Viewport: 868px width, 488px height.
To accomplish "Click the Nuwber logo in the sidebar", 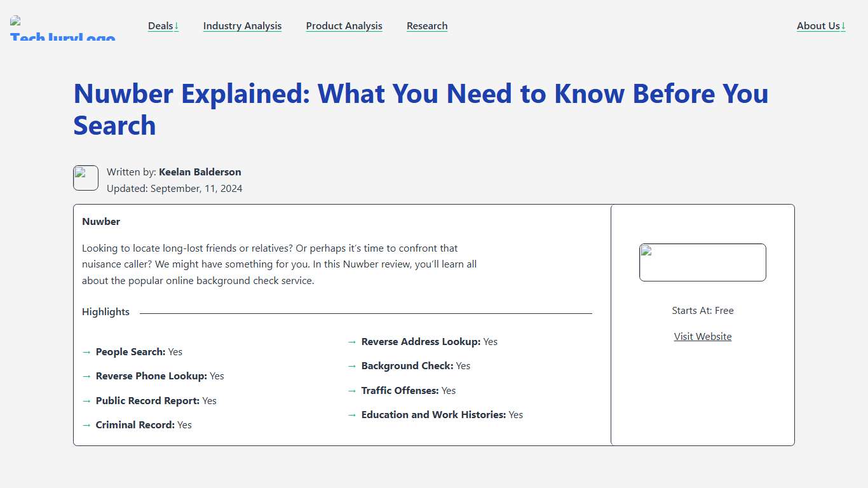I will (x=702, y=262).
